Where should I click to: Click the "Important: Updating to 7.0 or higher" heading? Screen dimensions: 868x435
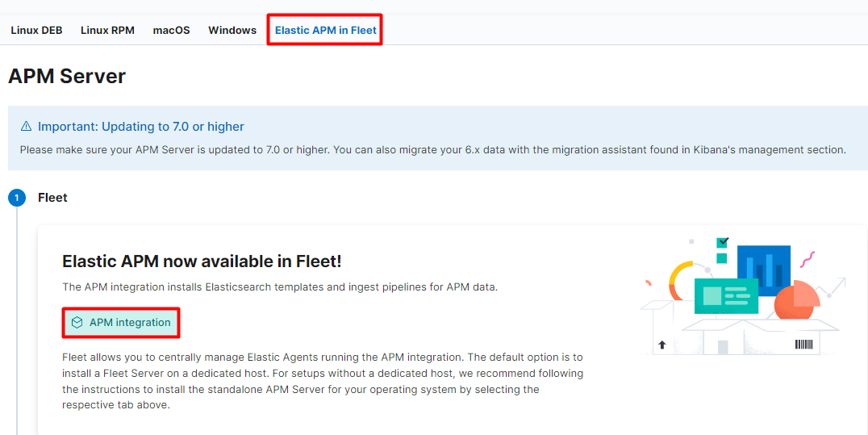tap(140, 127)
